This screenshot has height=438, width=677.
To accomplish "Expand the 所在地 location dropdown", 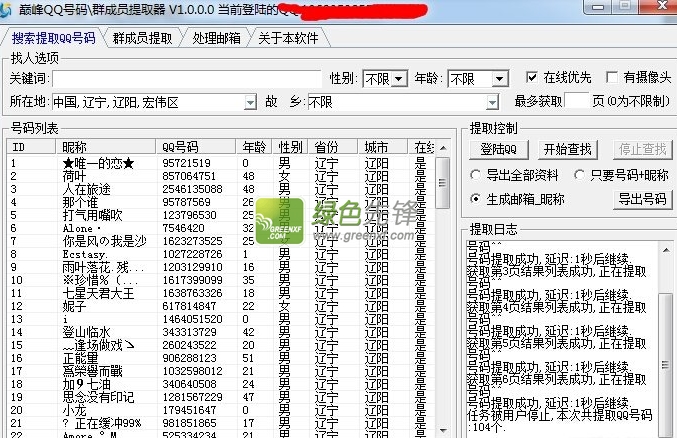I will (250, 103).
